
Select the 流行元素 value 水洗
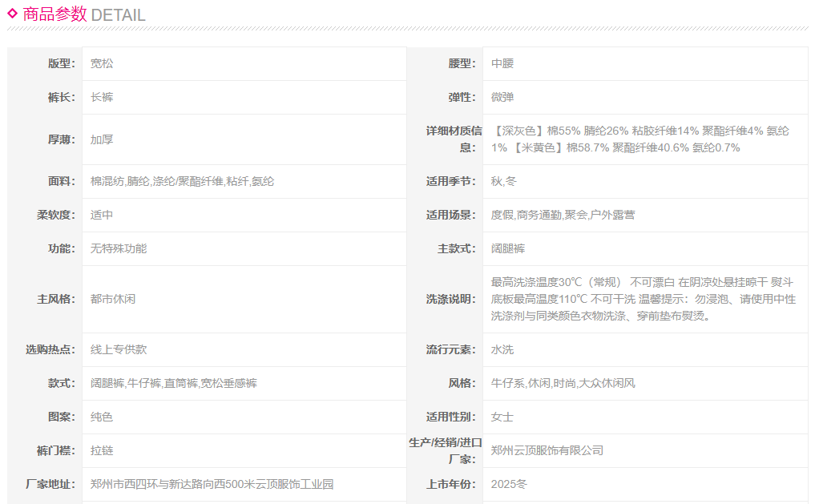point(502,349)
